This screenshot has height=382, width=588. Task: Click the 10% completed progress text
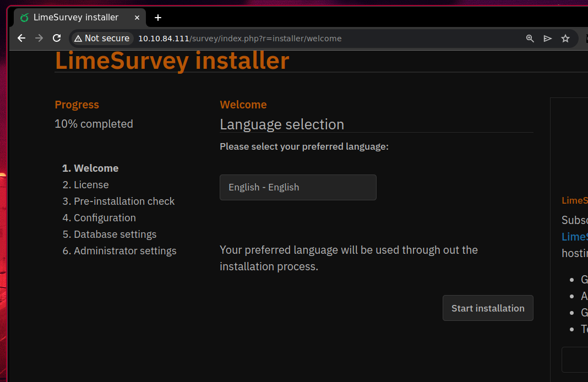[94, 124]
